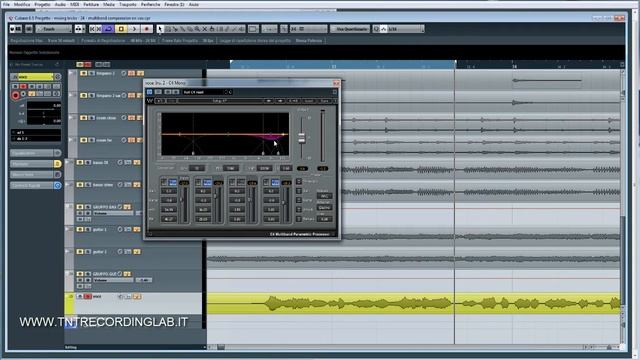Expand the guitar 1 track automation
640x360 pixels.
67,229
